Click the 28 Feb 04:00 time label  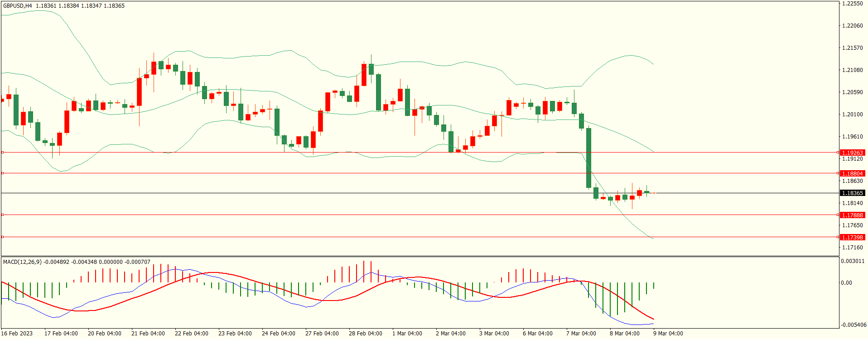[x=366, y=334]
